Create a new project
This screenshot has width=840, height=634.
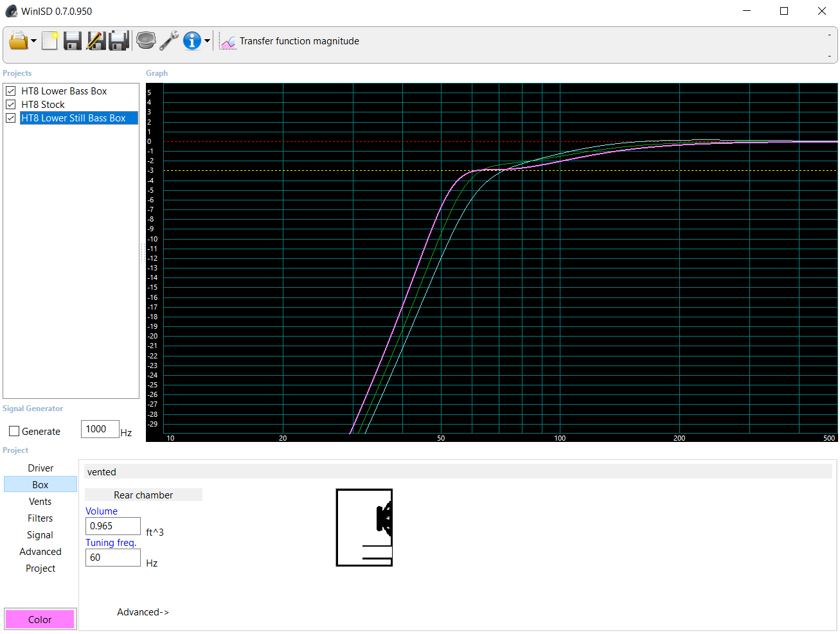pyautogui.click(x=49, y=41)
